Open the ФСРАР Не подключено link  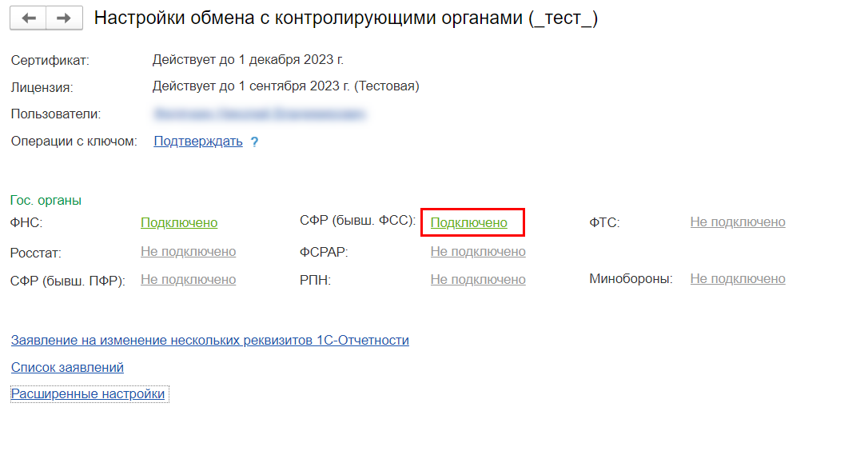pos(478,251)
